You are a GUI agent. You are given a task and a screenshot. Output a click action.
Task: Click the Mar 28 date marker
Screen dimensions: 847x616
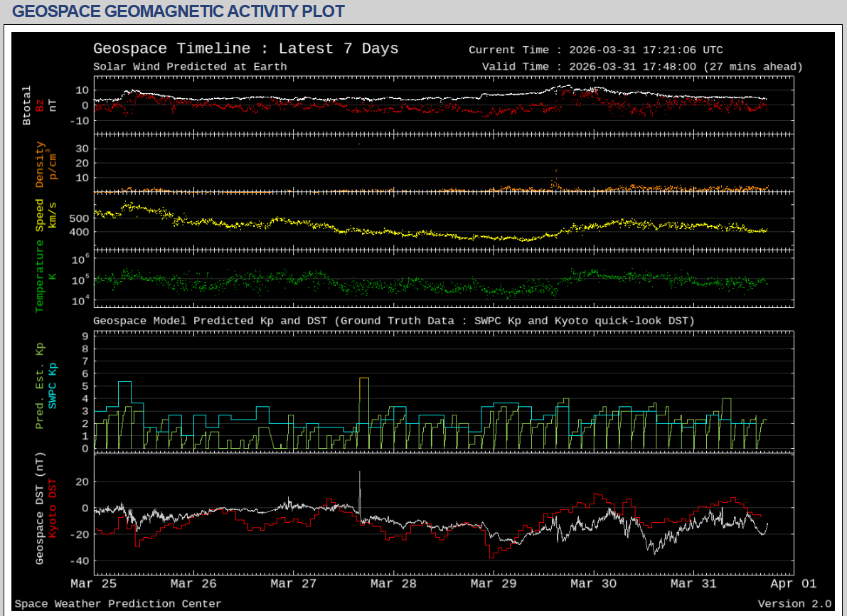point(393,584)
